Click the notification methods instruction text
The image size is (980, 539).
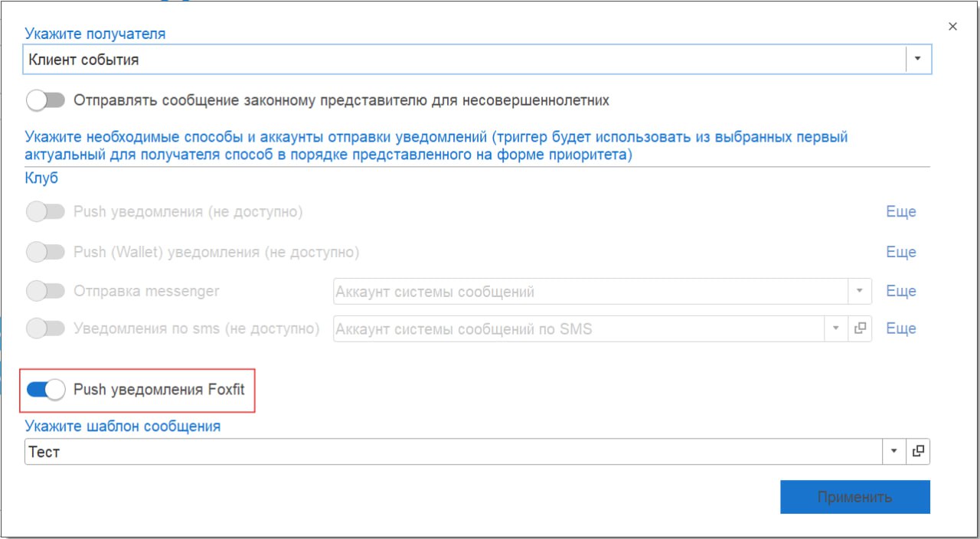coord(436,146)
